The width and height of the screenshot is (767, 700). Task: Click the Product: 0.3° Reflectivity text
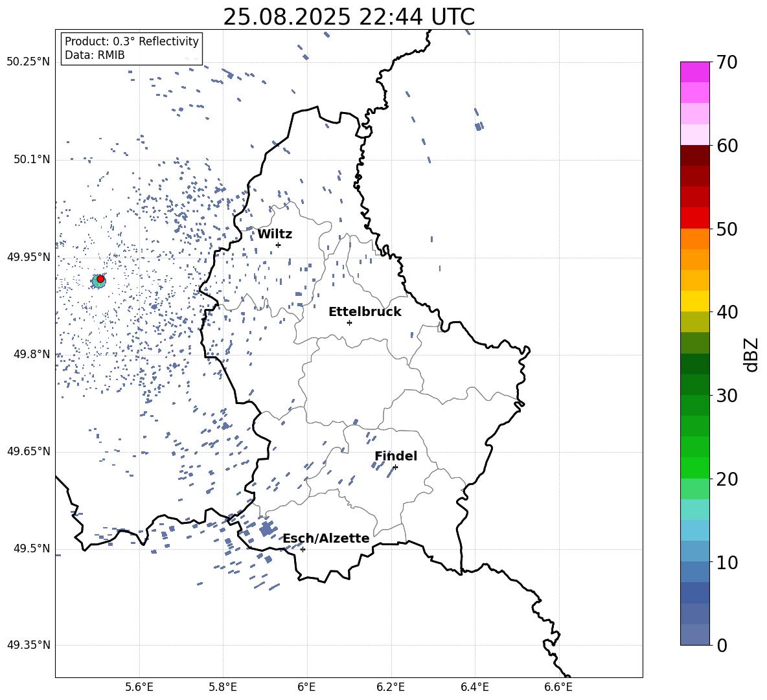pyautogui.click(x=132, y=41)
